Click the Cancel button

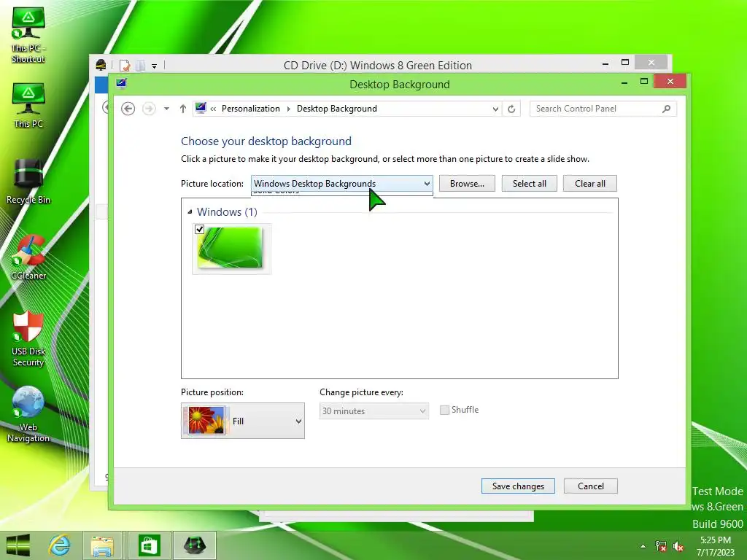pyautogui.click(x=591, y=486)
